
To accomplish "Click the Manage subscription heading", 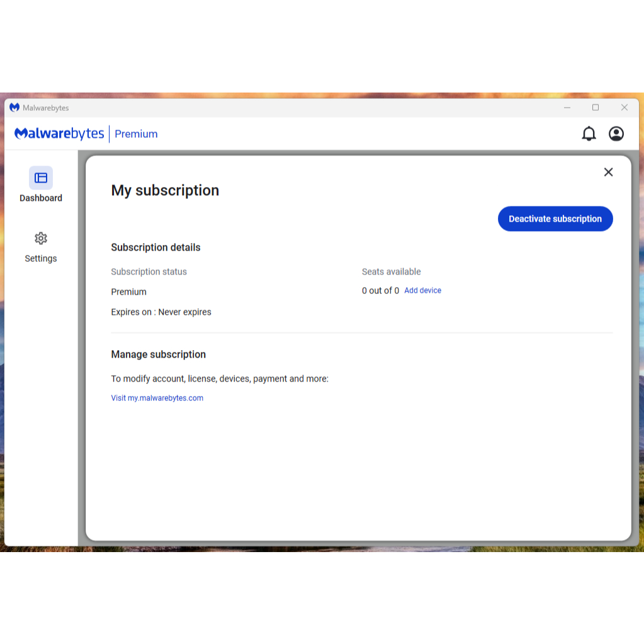I will click(158, 354).
